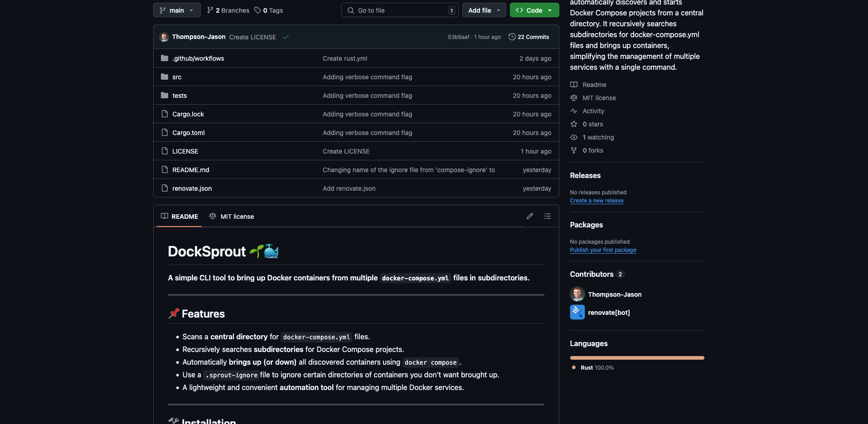Open the LICENSE file
This screenshot has height=424, width=868.
pos(185,151)
